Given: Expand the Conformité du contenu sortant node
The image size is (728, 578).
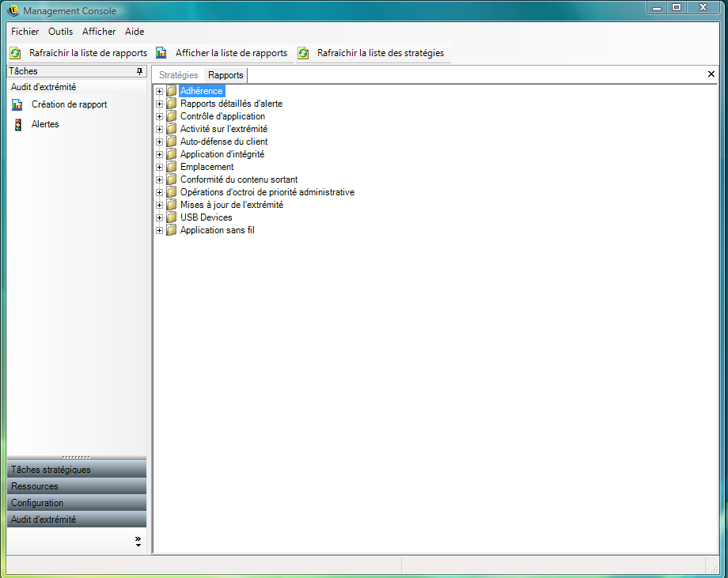Looking at the screenshot, I should coord(159,180).
